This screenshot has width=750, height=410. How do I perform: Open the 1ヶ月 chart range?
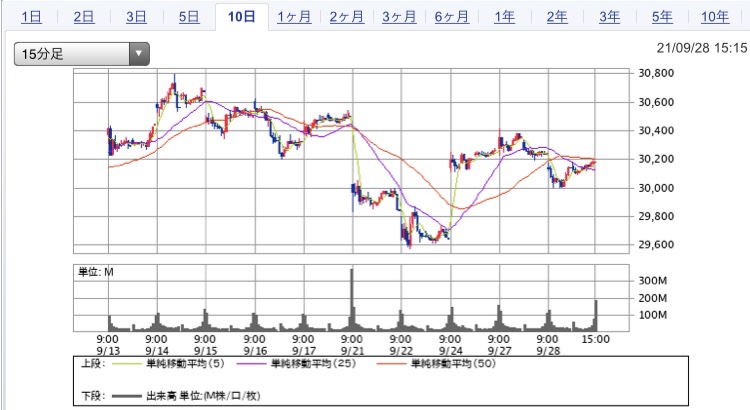click(294, 17)
